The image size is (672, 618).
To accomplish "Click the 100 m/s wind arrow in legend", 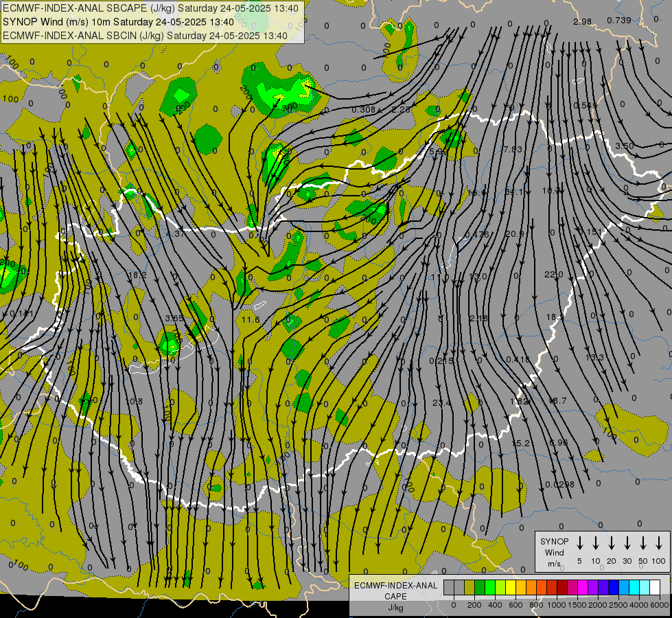I will coord(659,542).
